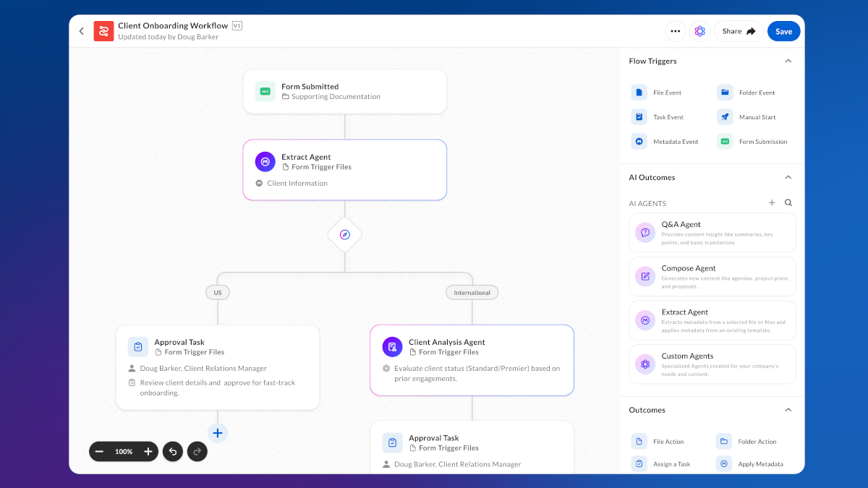The image size is (868, 488).
Task: Add a step with the blue plus button
Action: coord(218,433)
